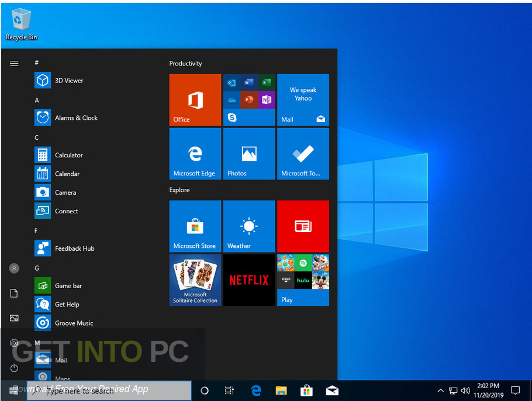Open the Action Center notifications
This screenshot has width=532, height=401.
[x=516, y=390]
